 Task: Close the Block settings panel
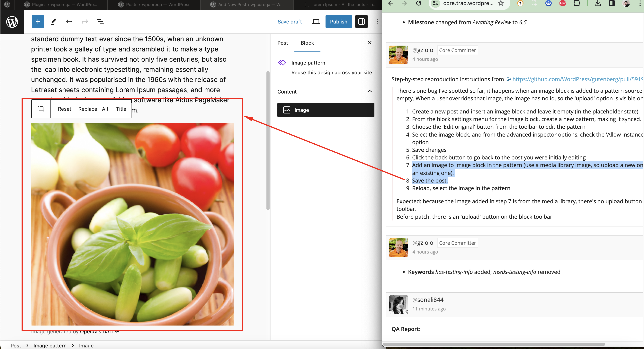(370, 43)
